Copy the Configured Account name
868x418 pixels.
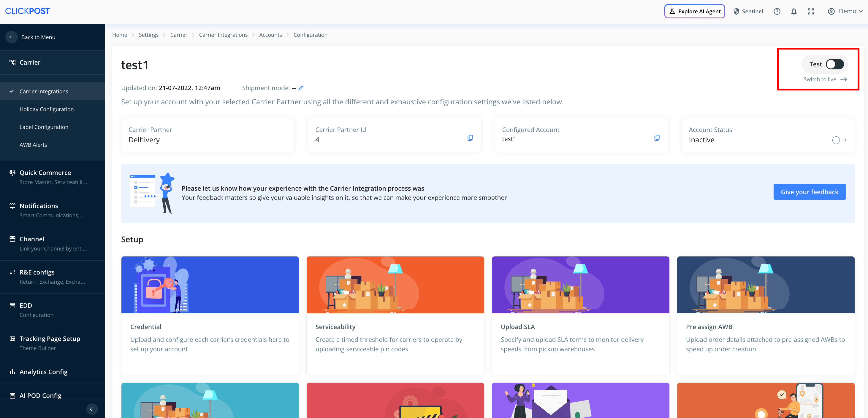coord(657,138)
